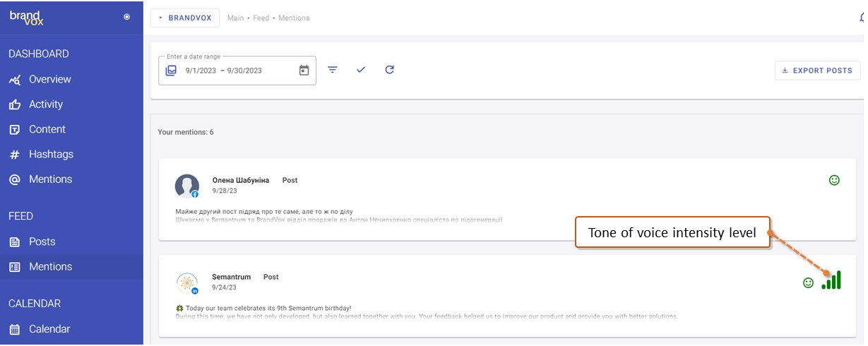This screenshot has height=346, width=868.
Task: Click the @ Mentions dashboard icon
Action: pyautogui.click(x=15, y=180)
